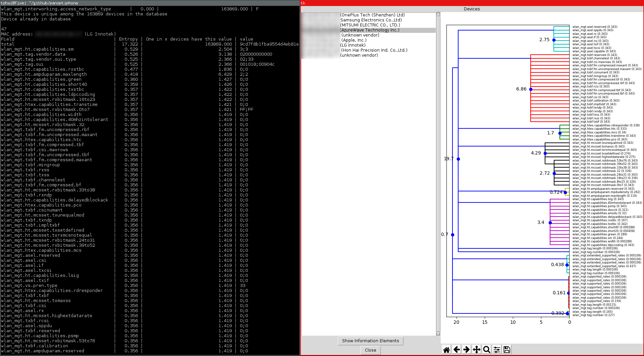The width and height of the screenshot is (644, 356).
Task: Click the dendrogram node labeled 2.75
Action: [554, 40]
